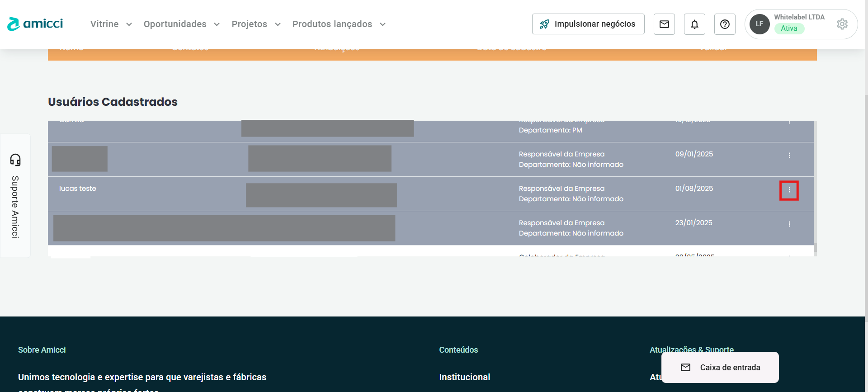Click the Impulsionar negócios button
Viewport: 868px width, 392px height.
(x=588, y=24)
